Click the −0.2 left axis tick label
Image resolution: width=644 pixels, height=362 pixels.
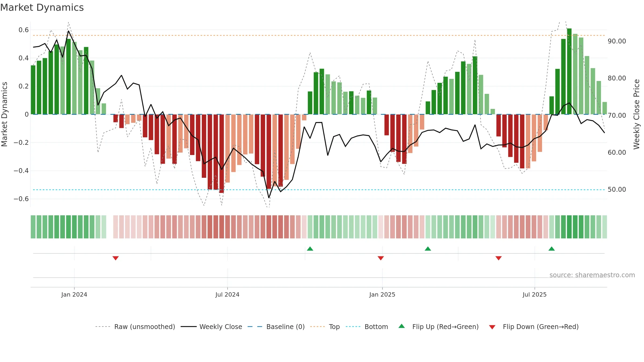[x=21, y=142]
